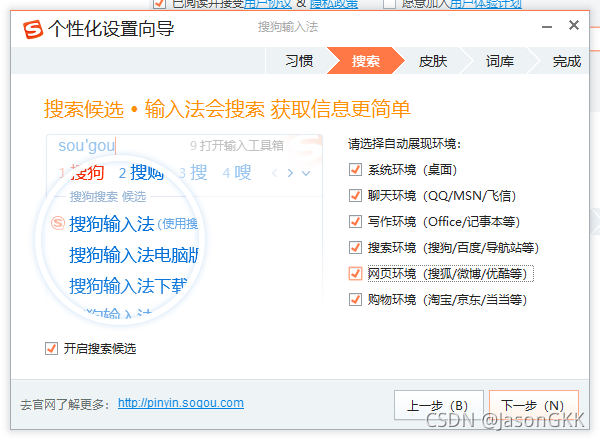The width and height of the screenshot is (600, 440).
Task: Click the 9 打开输入工具箱 hint text
Action: [x=237, y=145]
